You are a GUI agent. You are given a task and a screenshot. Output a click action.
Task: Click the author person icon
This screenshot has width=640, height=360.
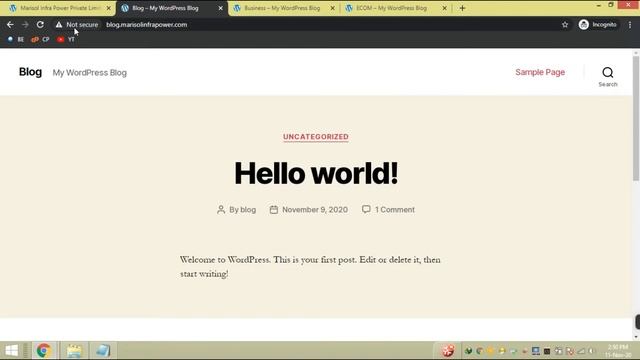click(221, 210)
